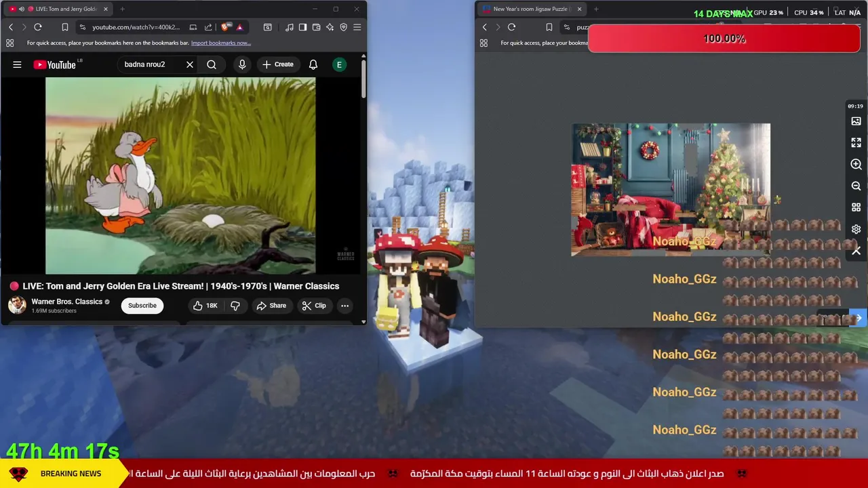
Task: Go back in the YouTube browser window
Action: point(11,27)
